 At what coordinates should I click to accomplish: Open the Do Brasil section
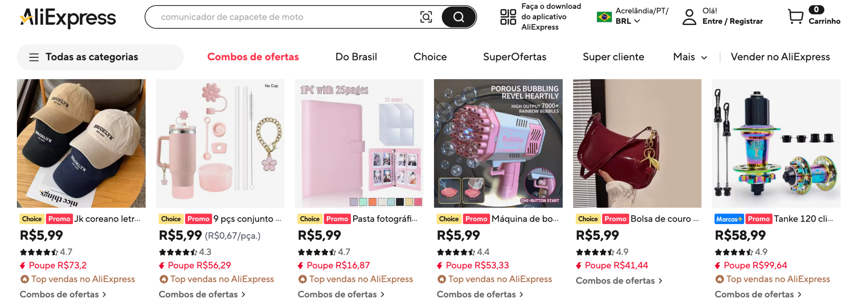356,57
